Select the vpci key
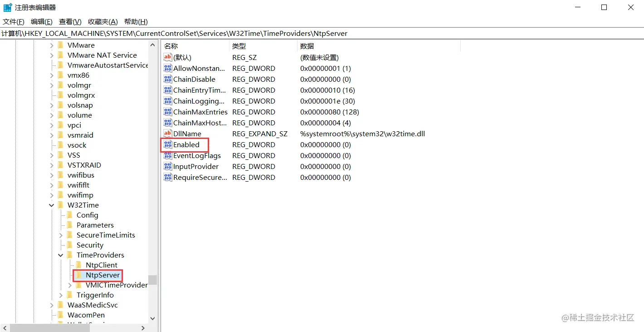 74,125
